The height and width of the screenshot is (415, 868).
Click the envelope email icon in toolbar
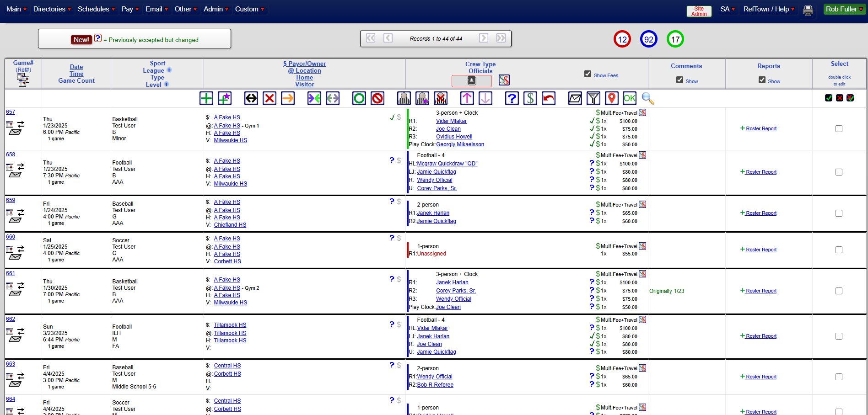coord(575,98)
